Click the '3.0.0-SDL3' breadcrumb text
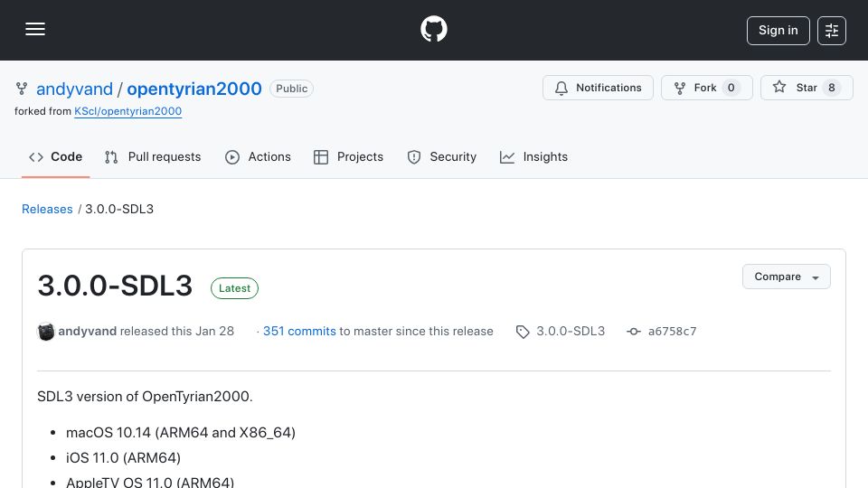Image resolution: width=868 pixels, height=488 pixels. click(119, 209)
